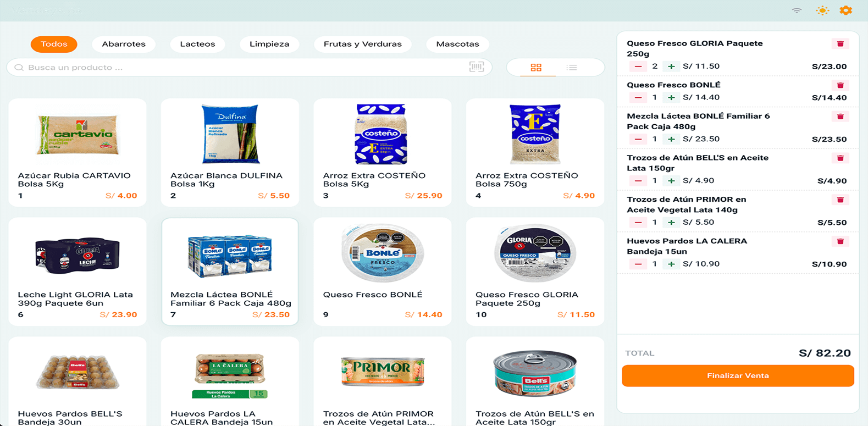The height and width of the screenshot is (426, 868).
Task: Decrease Queso Fresco GLORIA quantity
Action: [638, 67]
